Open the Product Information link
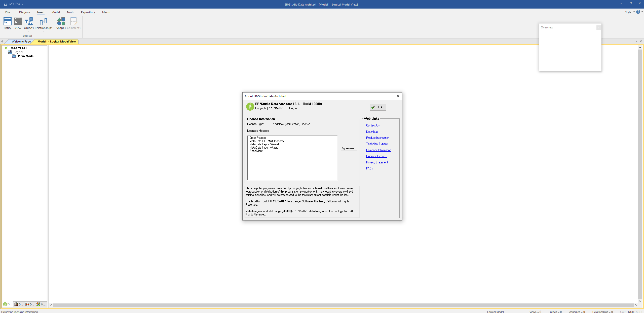 click(377, 138)
